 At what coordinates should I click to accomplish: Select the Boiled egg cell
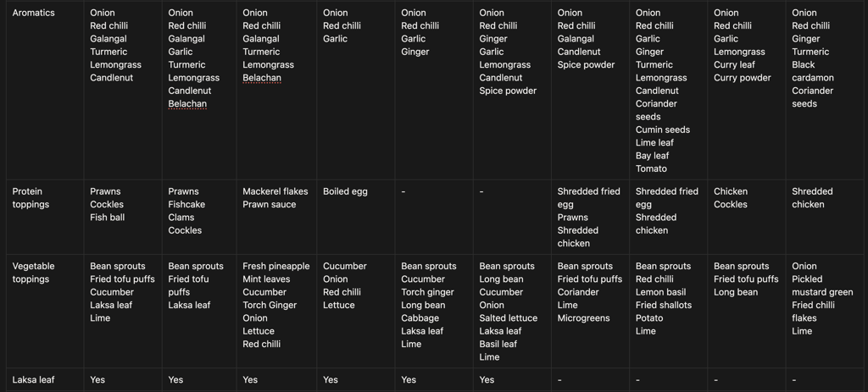coord(345,191)
